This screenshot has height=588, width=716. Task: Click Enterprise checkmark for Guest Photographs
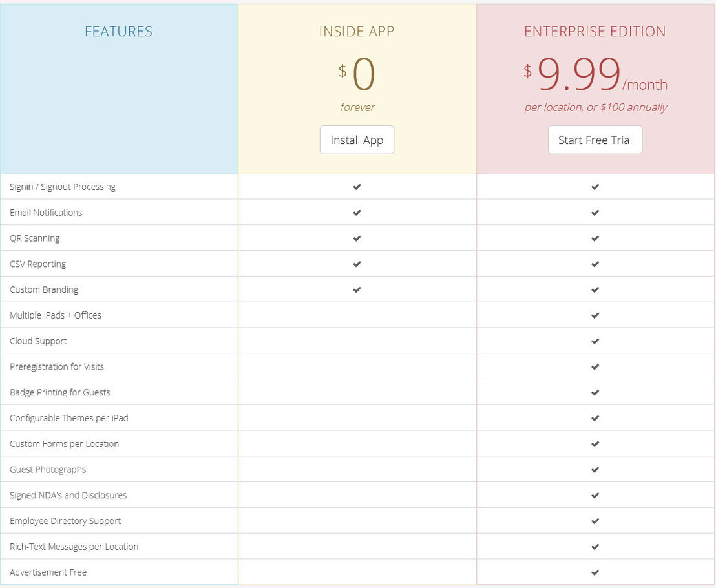[595, 469]
